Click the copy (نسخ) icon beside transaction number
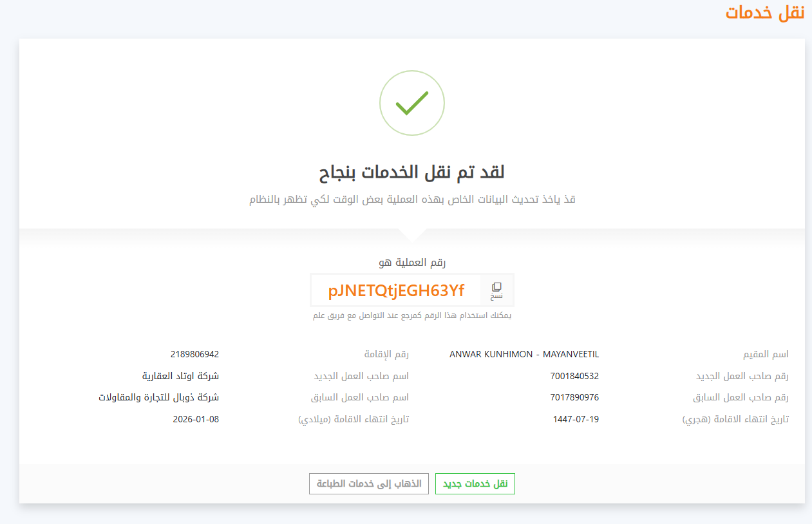The height and width of the screenshot is (524, 812). 496,290
